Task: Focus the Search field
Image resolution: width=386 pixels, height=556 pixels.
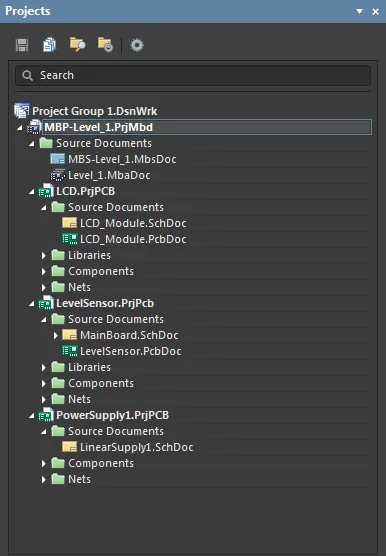Action: click(x=193, y=76)
